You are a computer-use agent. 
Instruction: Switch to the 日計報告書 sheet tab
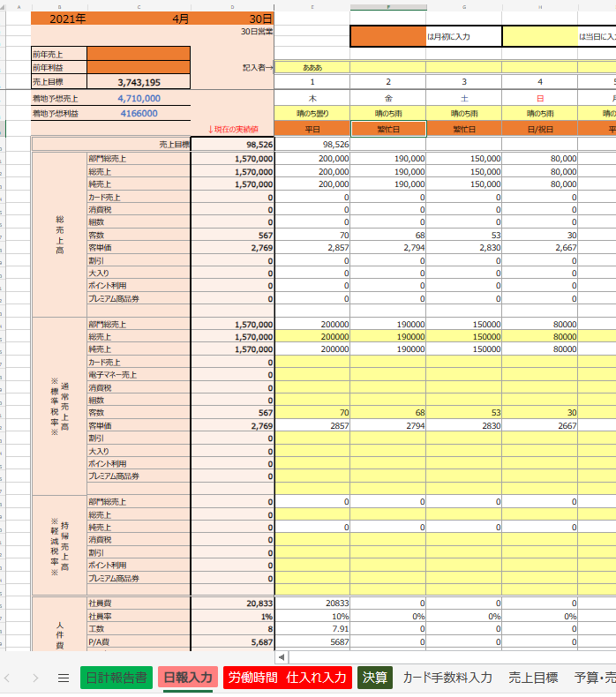pyautogui.click(x=115, y=678)
